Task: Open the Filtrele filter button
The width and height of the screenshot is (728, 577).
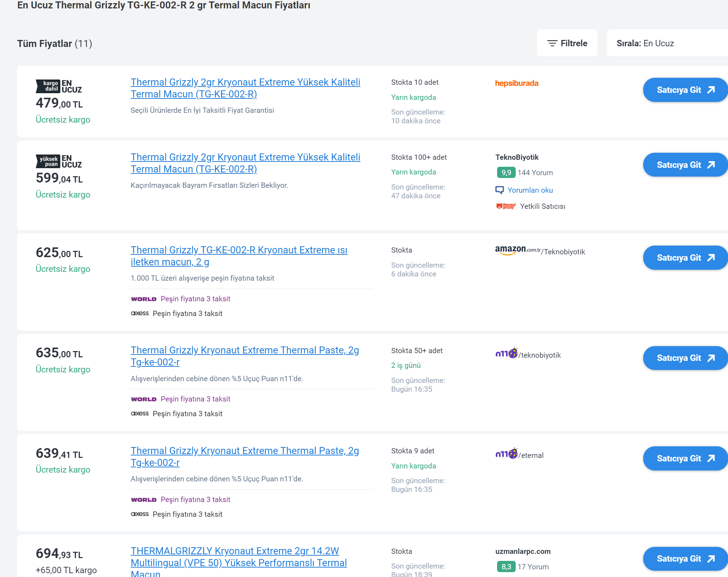Action: tap(567, 43)
